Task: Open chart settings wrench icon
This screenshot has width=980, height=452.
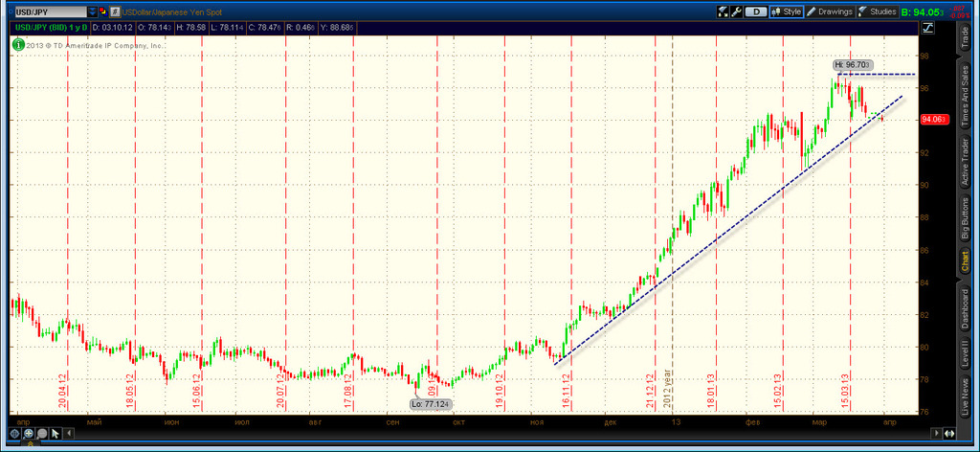Action: (736, 11)
